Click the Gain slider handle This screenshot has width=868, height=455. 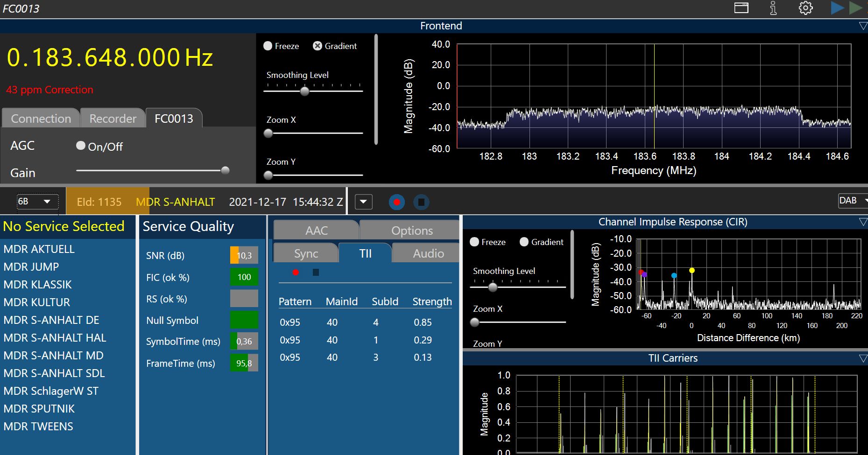tap(225, 170)
